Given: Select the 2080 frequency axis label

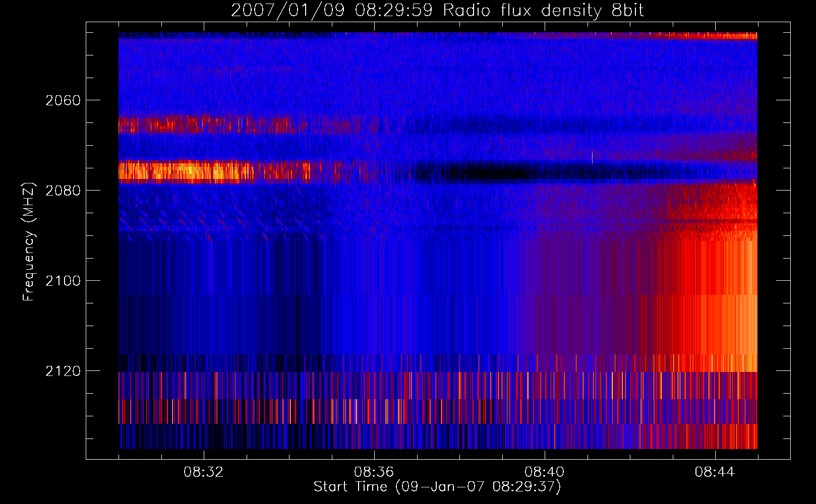Looking at the screenshot, I should 63,191.
